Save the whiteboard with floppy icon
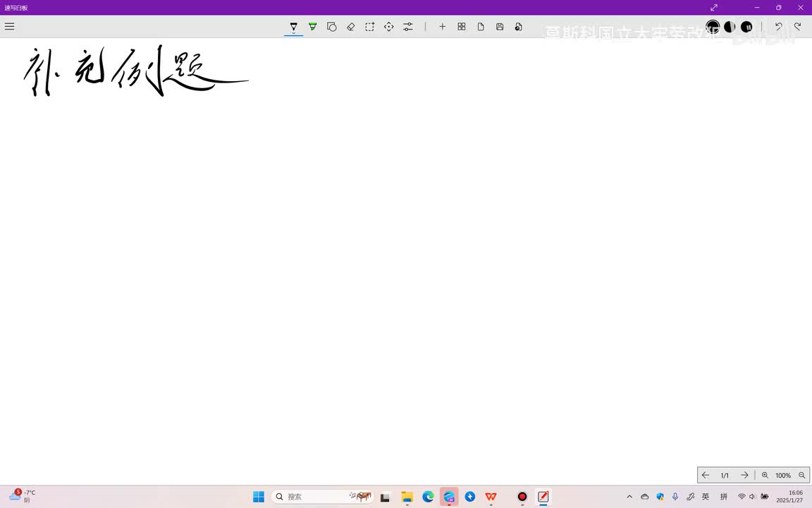812x508 pixels. pos(500,26)
